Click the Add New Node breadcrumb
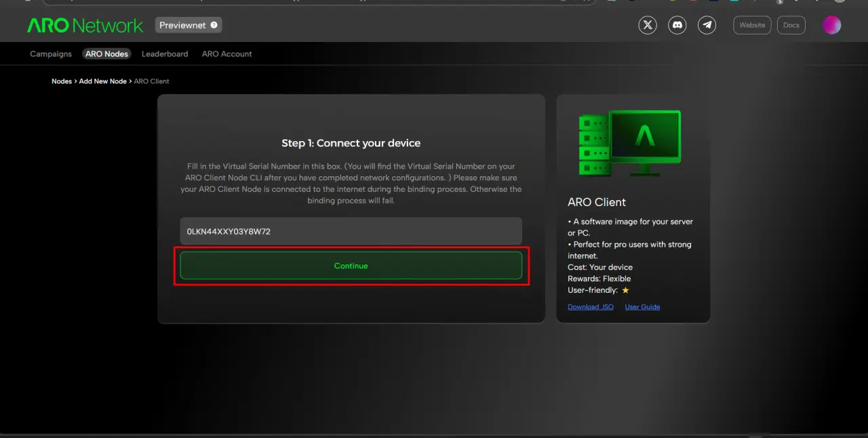The image size is (868, 438). point(102,81)
